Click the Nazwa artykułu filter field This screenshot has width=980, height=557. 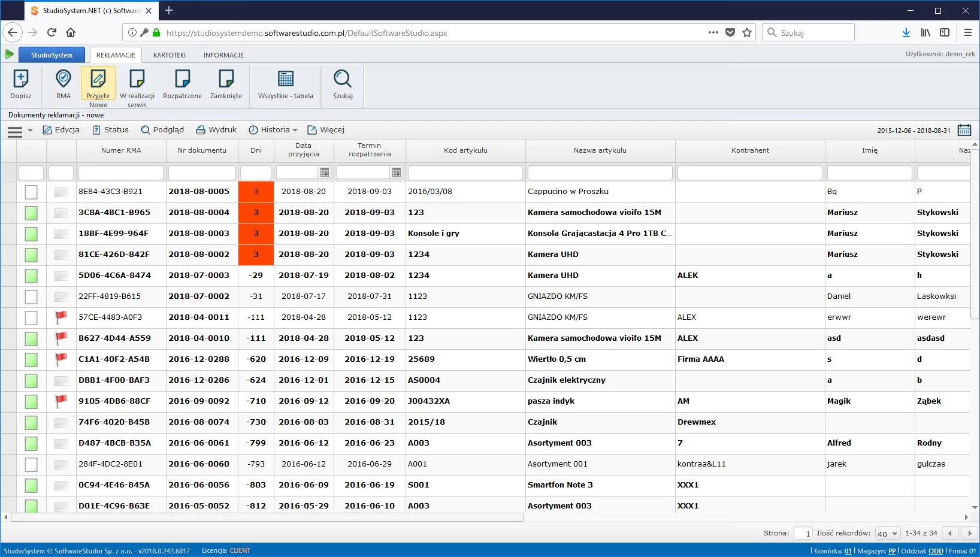600,172
